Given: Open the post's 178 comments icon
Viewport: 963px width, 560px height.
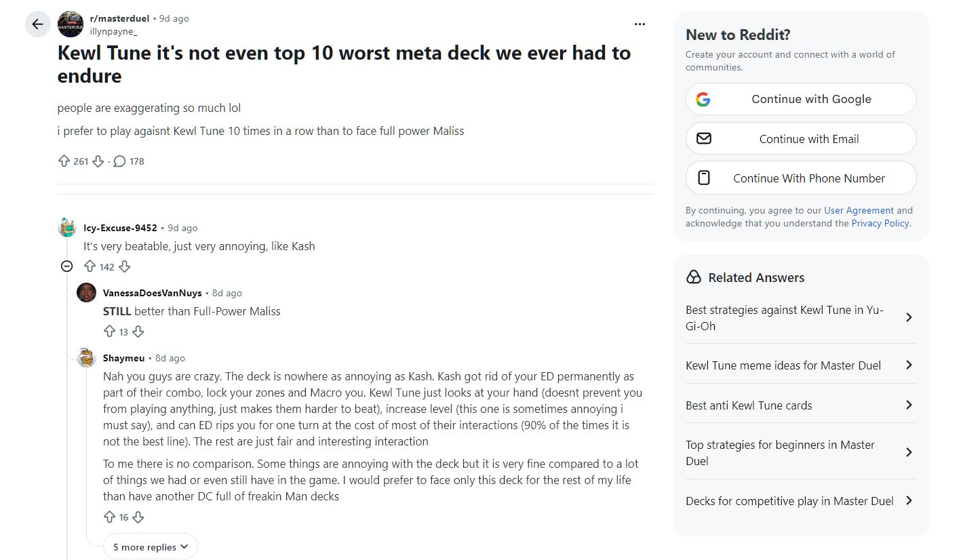Looking at the screenshot, I should tap(119, 161).
